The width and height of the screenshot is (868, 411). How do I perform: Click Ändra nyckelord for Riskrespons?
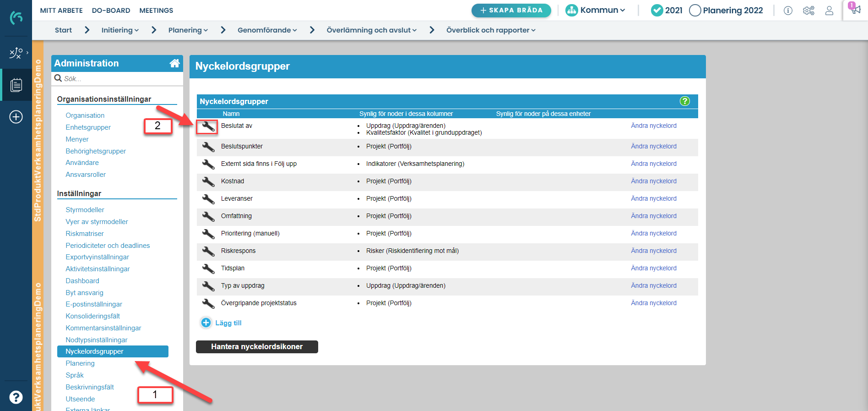pos(653,251)
